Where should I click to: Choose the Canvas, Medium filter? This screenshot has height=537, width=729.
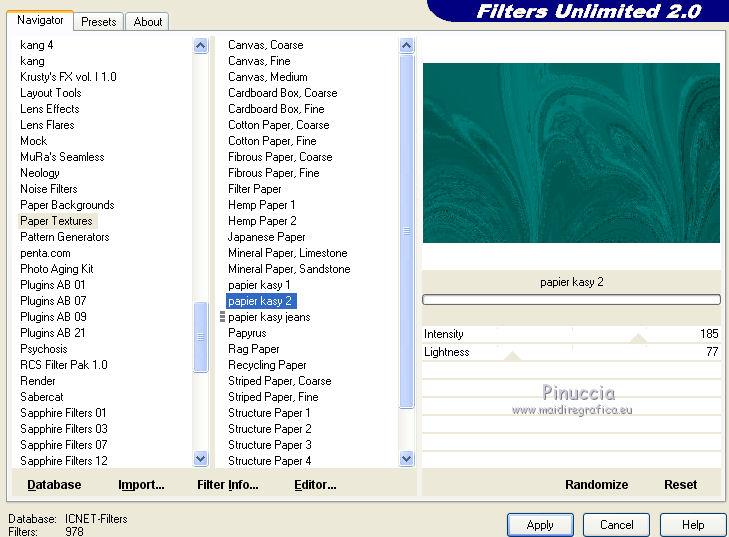(268, 77)
